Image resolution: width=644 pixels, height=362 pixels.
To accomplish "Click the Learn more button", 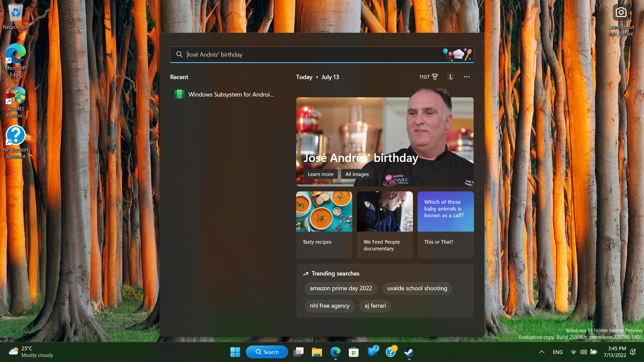I will pos(321,174).
